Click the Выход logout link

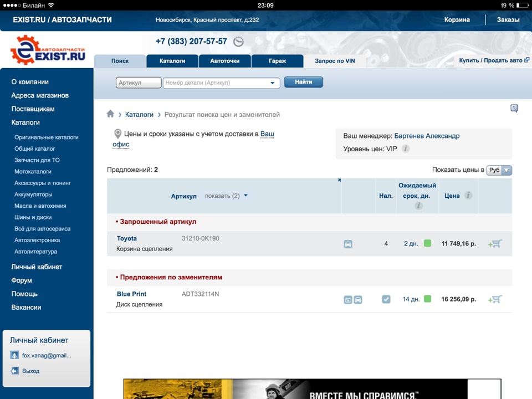click(31, 371)
